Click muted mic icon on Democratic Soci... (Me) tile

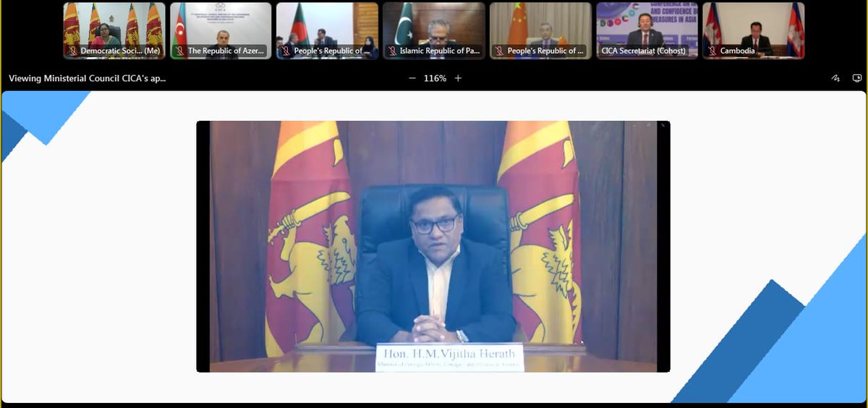coord(72,51)
